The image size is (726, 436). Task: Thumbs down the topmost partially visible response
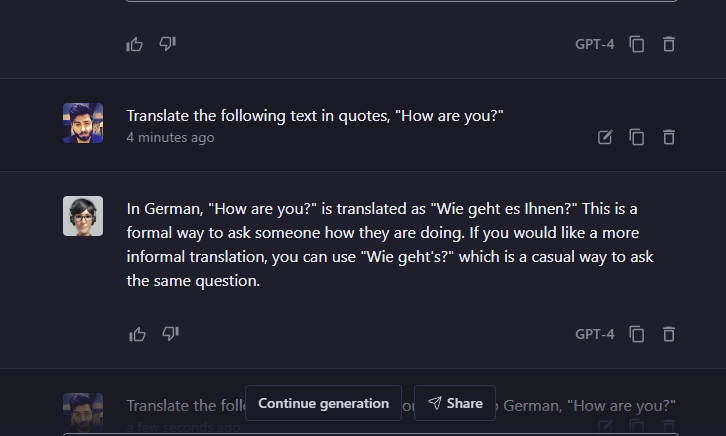coord(168,44)
